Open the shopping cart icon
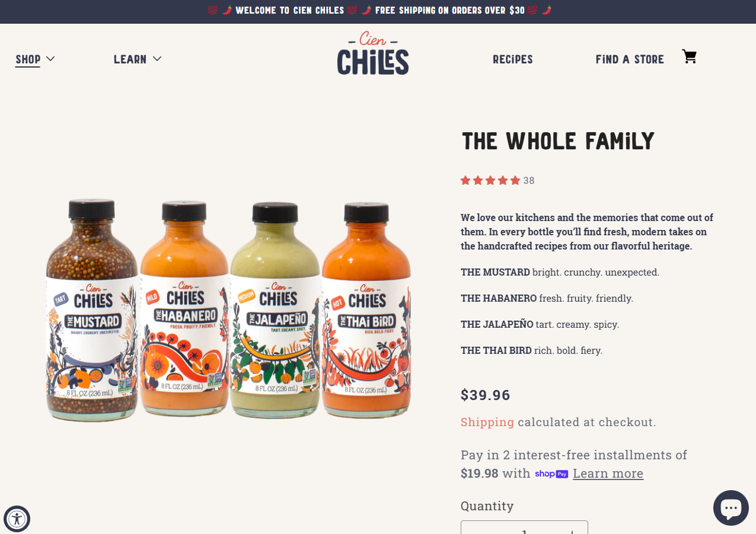The height and width of the screenshot is (534, 756). point(689,57)
